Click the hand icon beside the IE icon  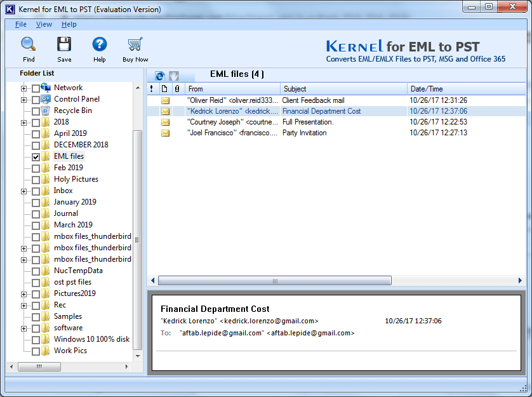coord(174,76)
